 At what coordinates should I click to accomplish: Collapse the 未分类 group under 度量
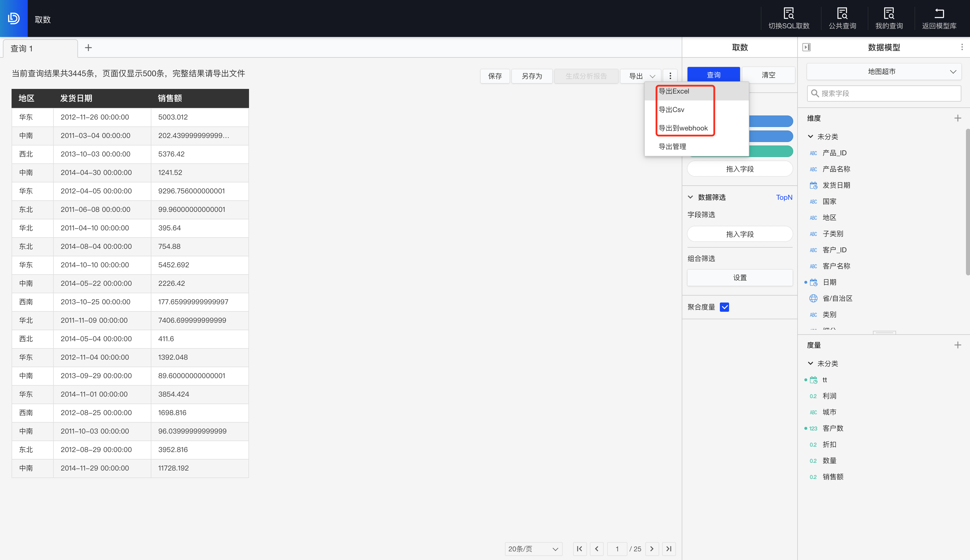click(810, 363)
